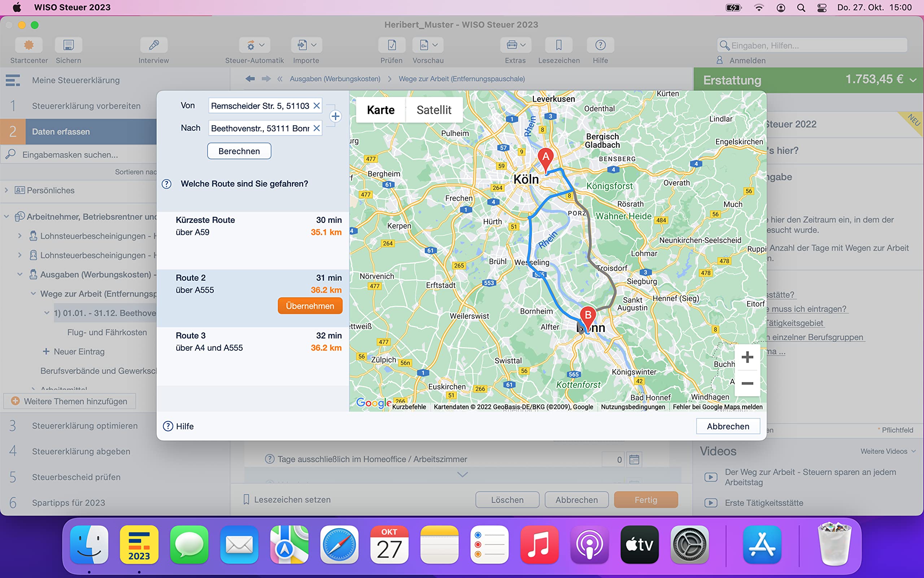The image size is (924, 578).
Task: Toggle the Meine Steuererklärung sidebar menu icon
Action: pyautogui.click(x=13, y=80)
